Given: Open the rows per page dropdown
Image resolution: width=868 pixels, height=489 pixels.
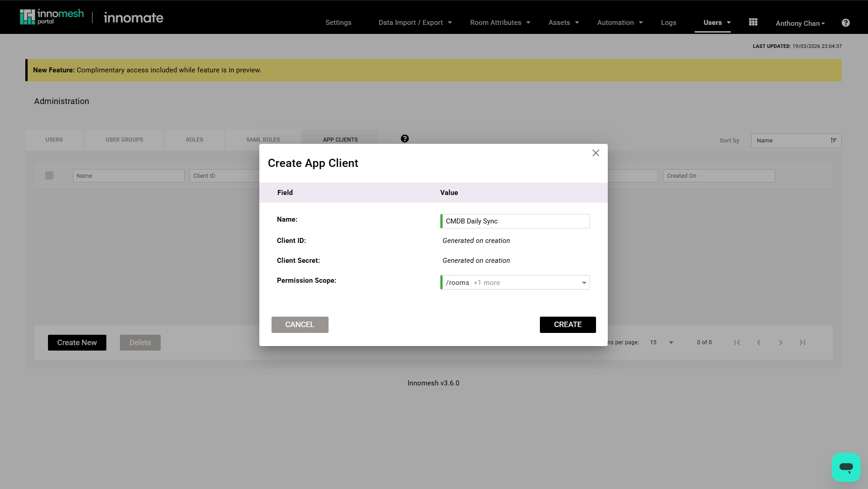Looking at the screenshot, I should [662, 342].
